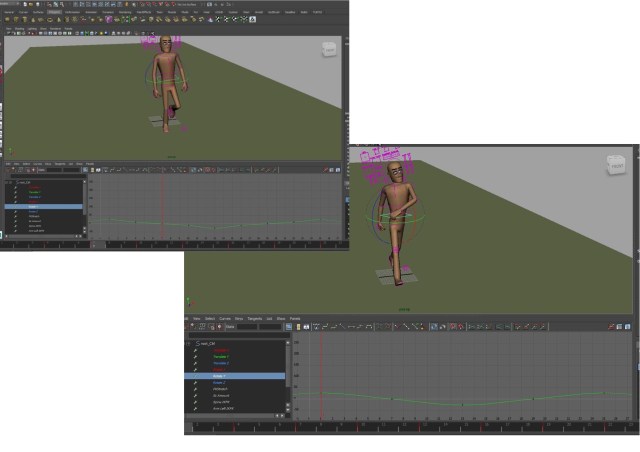Apply Spline tangents in lower Graph Editor toolbar

pyautogui.click(x=325, y=327)
